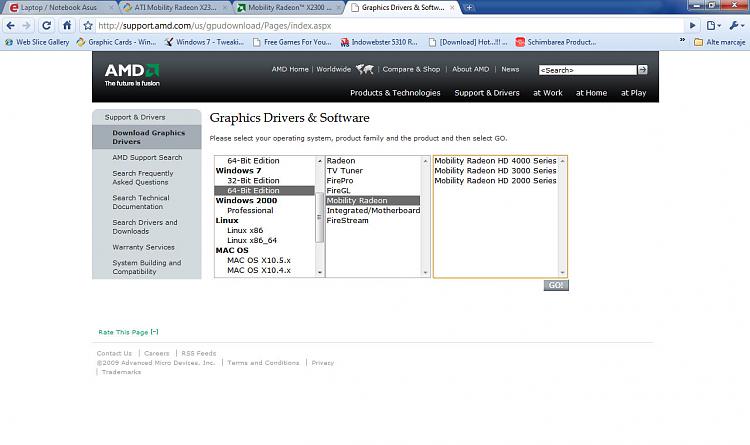This screenshot has width=750, height=445.
Task: Open the About AMD link
Action: (x=471, y=69)
